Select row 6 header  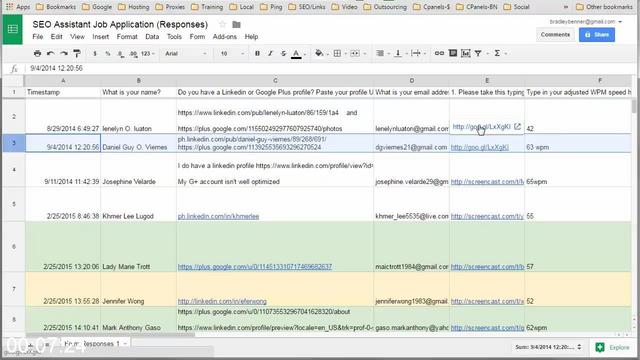[13, 247]
